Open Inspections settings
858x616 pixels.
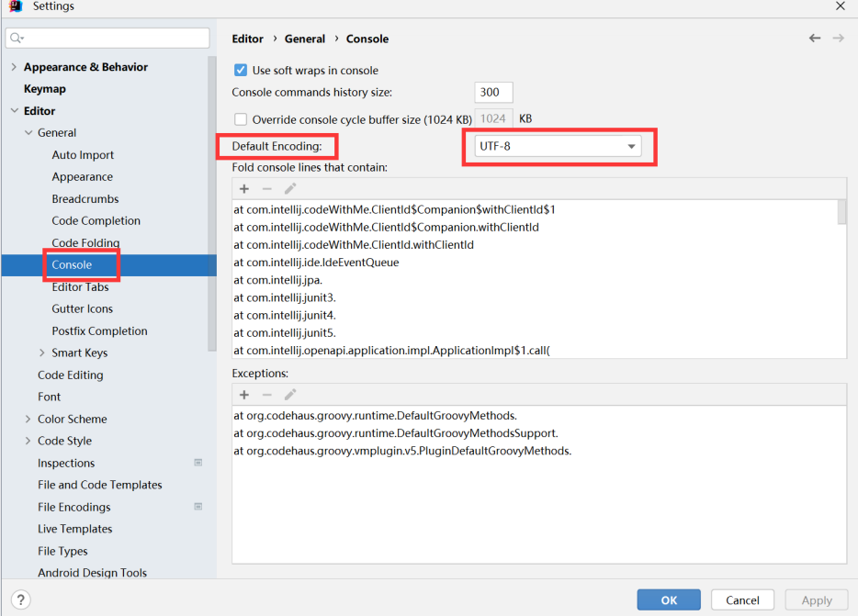click(x=65, y=463)
